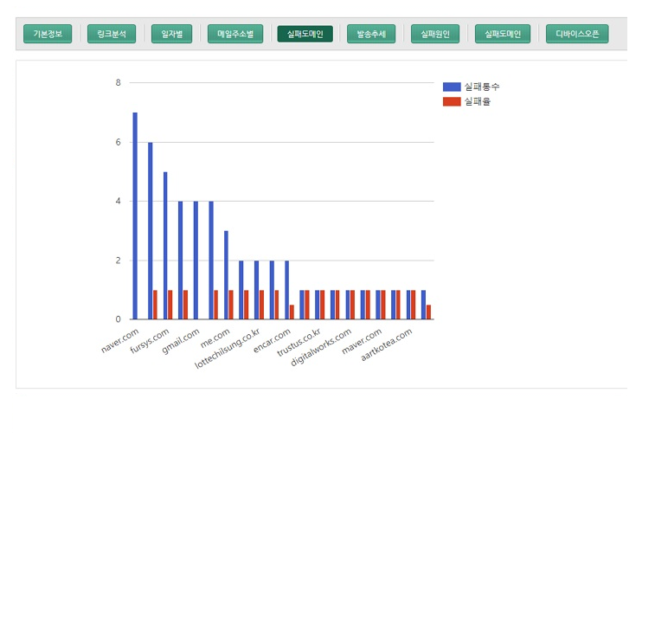655x644 pixels.
Task: Click the active dark-green 실패도메인 tab
Action: (x=305, y=34)
